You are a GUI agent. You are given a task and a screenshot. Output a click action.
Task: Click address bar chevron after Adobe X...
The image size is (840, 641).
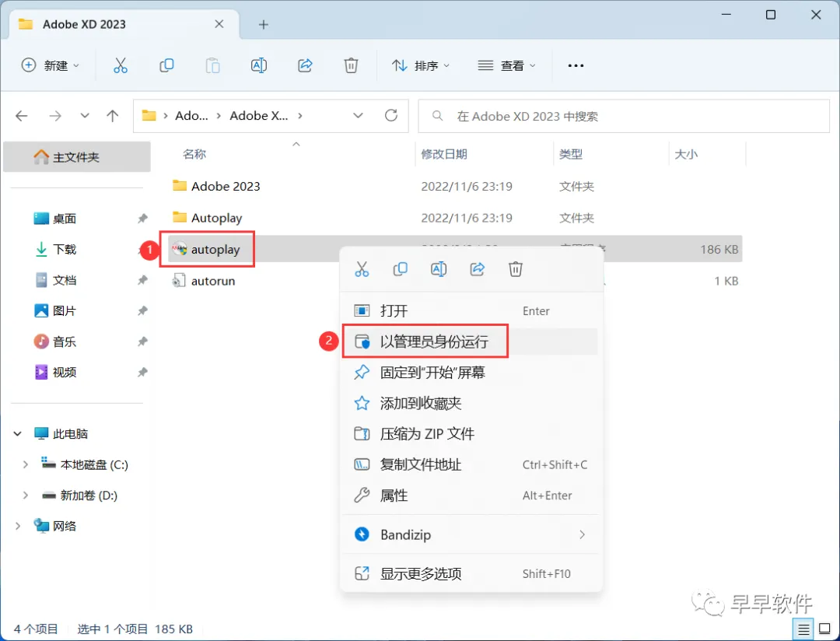click(299, 116)
